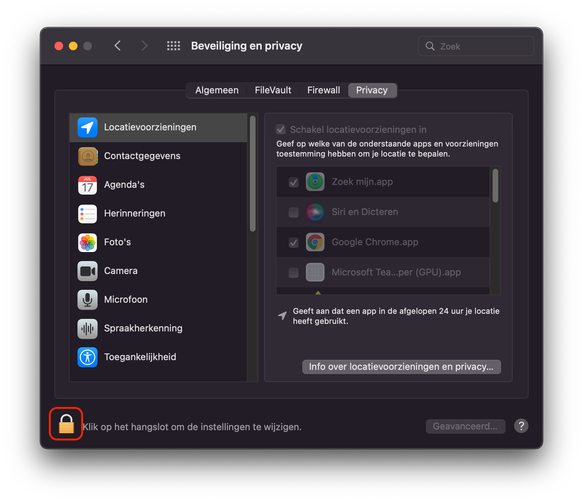The height and width of the screenshot is (502, 583).
Task: Toggle Schakel locatievoorzieningen in checkbox
Action: pos(281,129)
